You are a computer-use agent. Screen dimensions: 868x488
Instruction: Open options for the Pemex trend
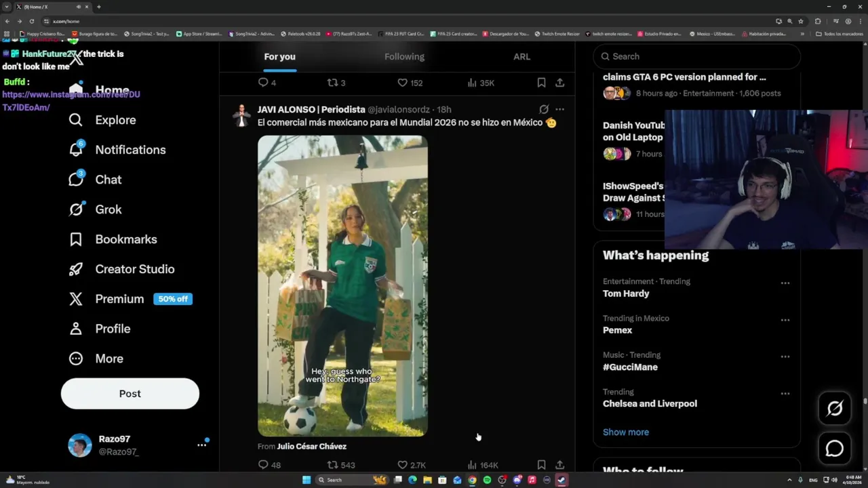[785, 320]
